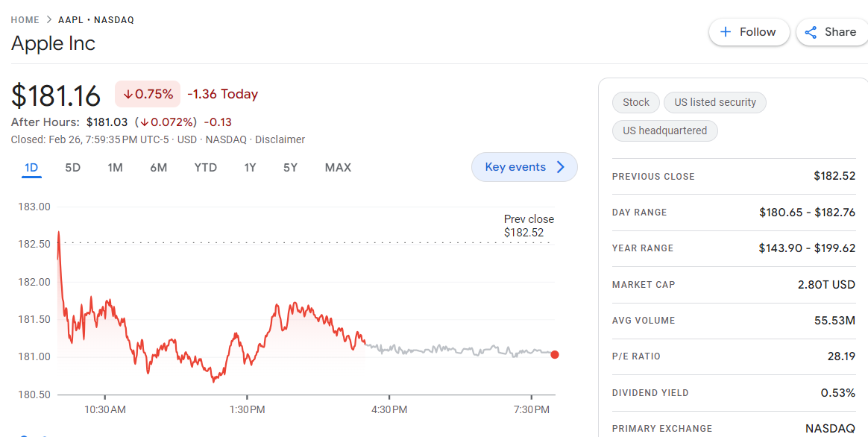Screen dimensions: 868x437
Task: Click the Apple Inc heading
Action: coord(53,43)
